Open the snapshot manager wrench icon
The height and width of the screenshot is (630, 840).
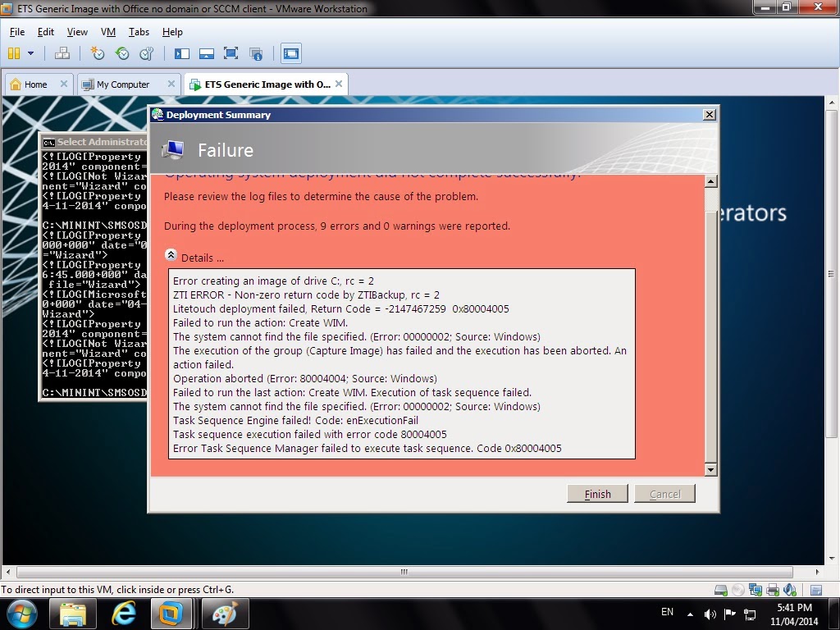tap(147, 53)
